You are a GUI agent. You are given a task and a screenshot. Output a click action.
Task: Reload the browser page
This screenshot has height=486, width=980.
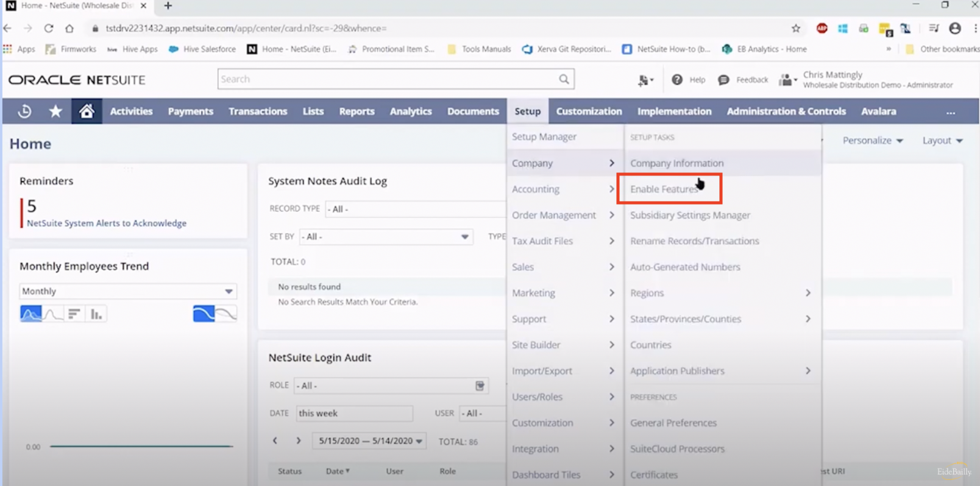(48, 28)
